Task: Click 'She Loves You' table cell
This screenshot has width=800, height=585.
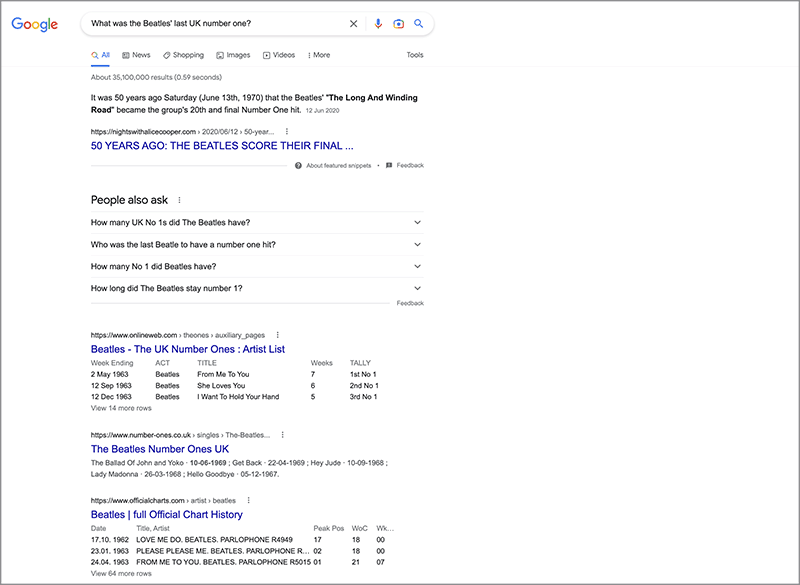Action: pyautogui.click(x=221, y=386)
